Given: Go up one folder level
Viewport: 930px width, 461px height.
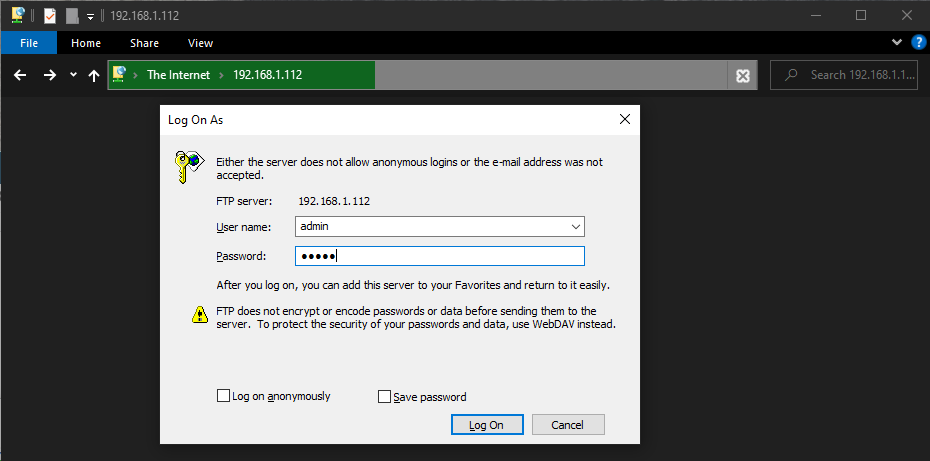Looking at the screenshot, I should tap(94, 75).
